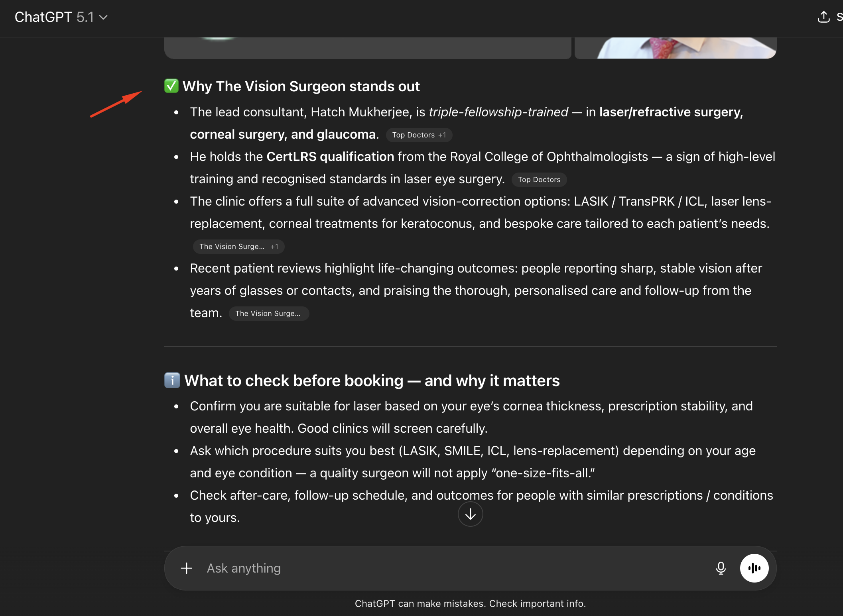Screen dimensions: 843x616
Task: Open The Vision Surge... +1 source chip
Action: tap(238, 247)
